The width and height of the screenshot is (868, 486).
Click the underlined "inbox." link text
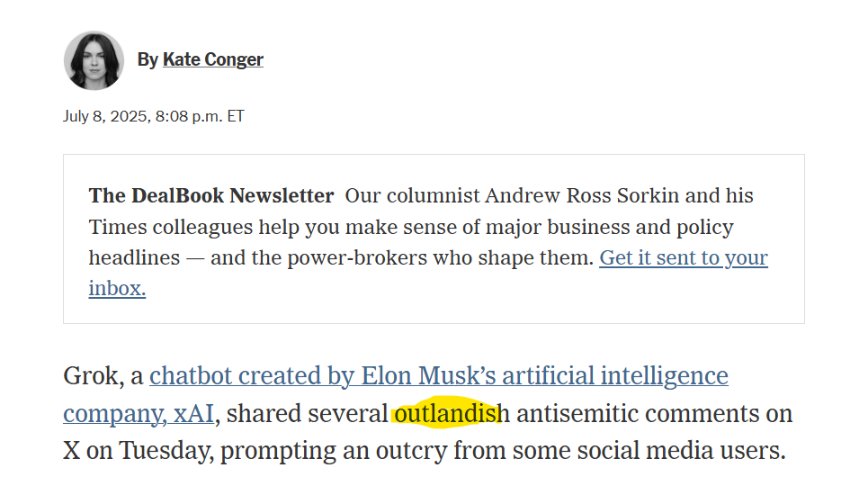pos(117,289)
